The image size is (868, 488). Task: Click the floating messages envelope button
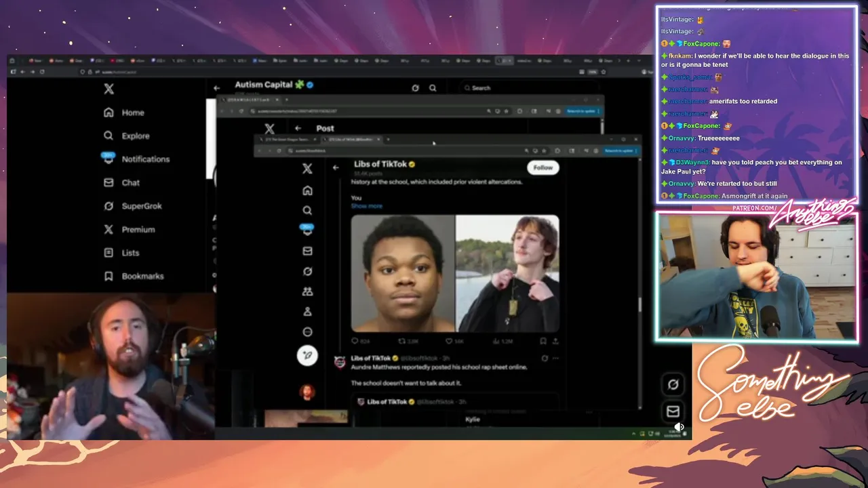(x=673, y=411)
